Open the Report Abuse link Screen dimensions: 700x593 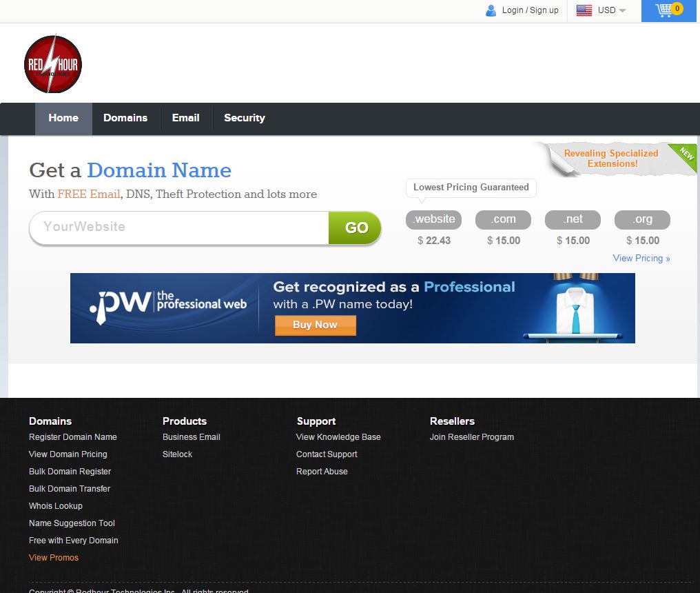(x=322, y=472)
